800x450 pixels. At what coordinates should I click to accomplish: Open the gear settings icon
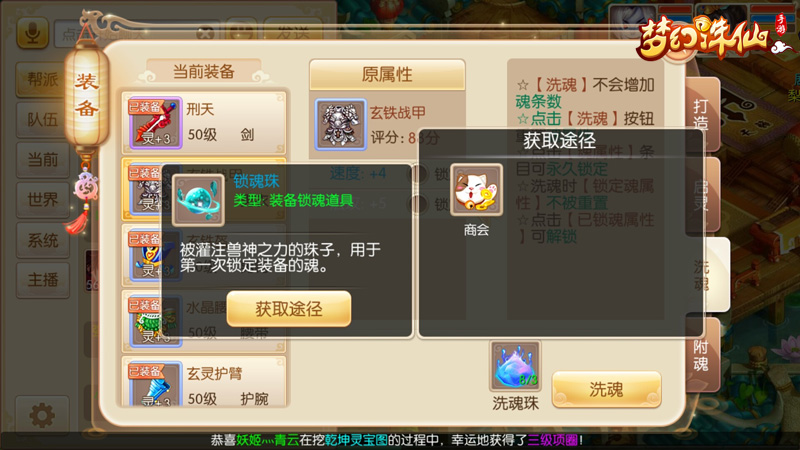(x=42, y=415)
